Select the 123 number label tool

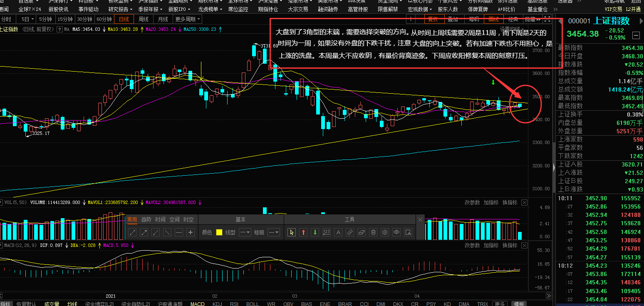click(x=327, y=232)
